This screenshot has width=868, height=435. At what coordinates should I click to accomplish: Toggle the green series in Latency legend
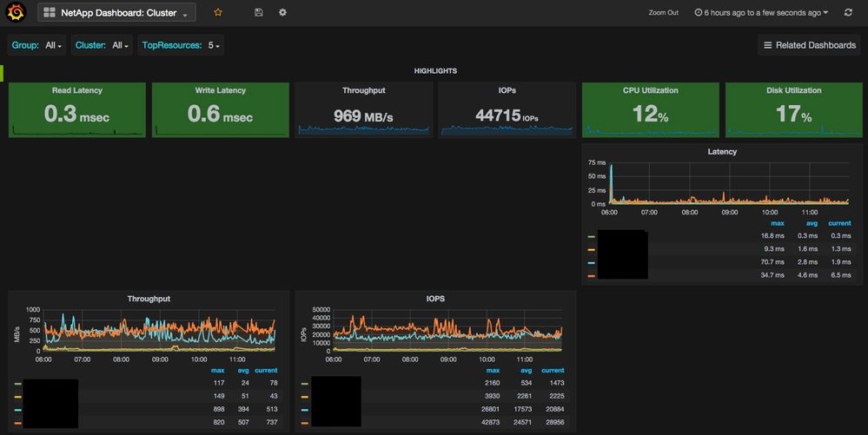coord(591,236)
